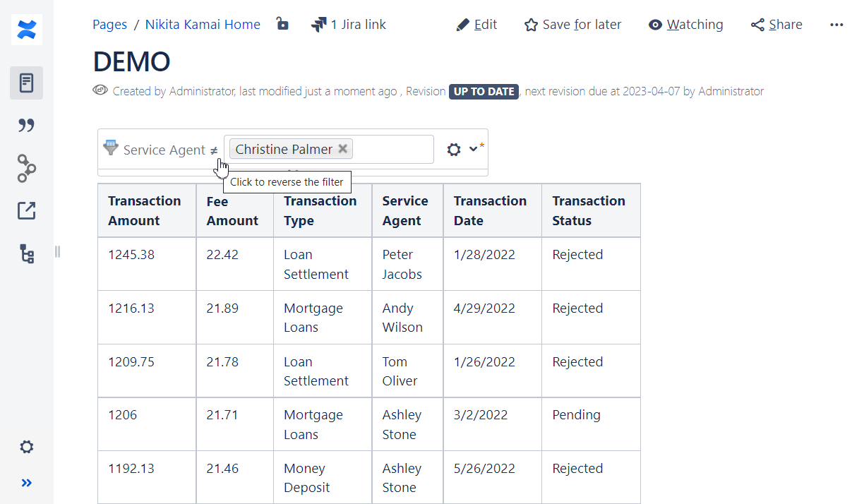Click the Edit page button

click(476, 25)
